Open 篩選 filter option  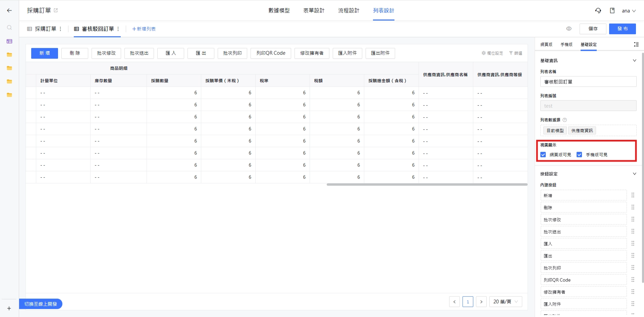(516, 53)
